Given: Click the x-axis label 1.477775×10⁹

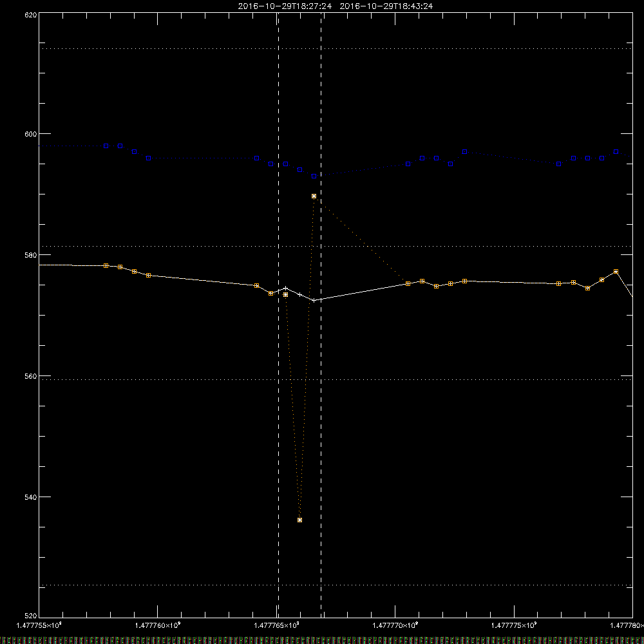Looking at the screenshot, I should click(x=514, y=625).
